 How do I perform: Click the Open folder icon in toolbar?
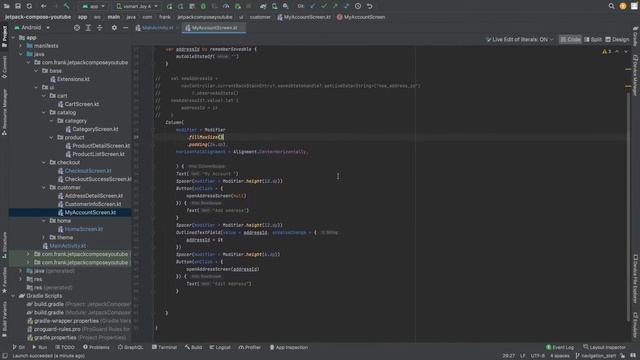[x=7, y=6]
